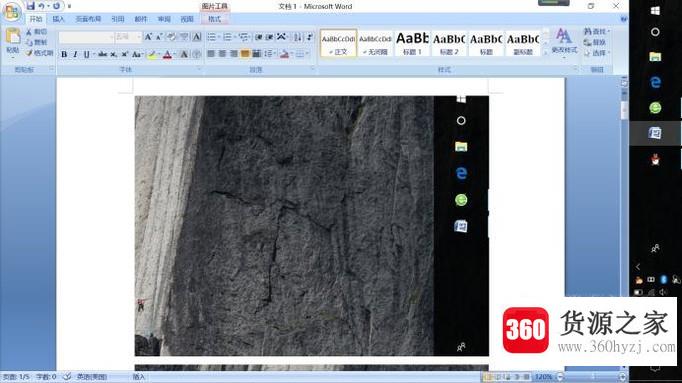Click the Replace (替换) button
The height and width of the screenshot is (383, 682).
coord(595,42)
